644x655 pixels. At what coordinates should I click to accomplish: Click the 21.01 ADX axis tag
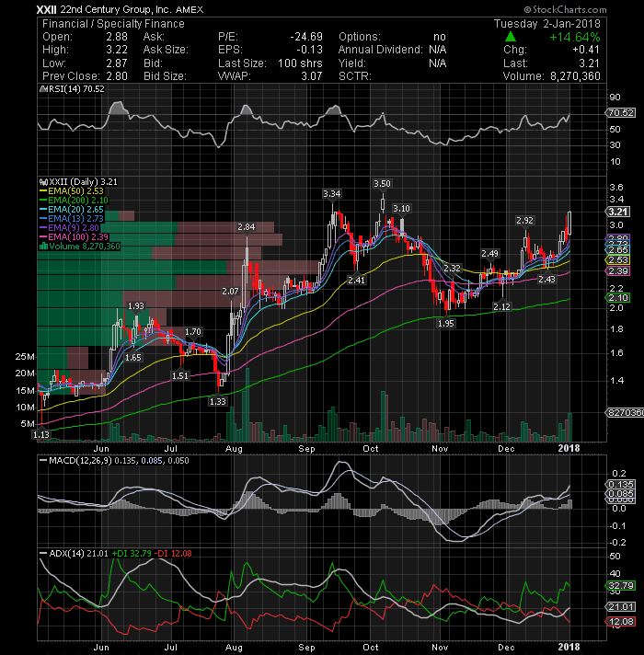621,606
